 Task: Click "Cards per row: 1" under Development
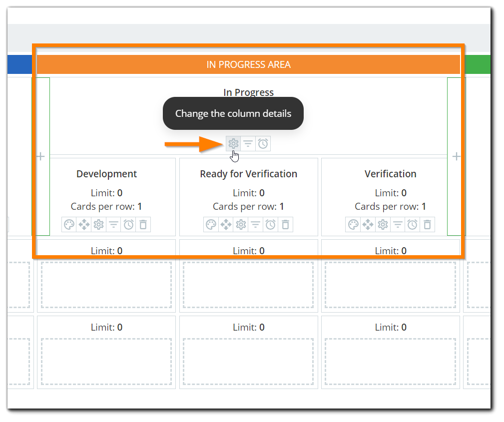tap(106, 206)
